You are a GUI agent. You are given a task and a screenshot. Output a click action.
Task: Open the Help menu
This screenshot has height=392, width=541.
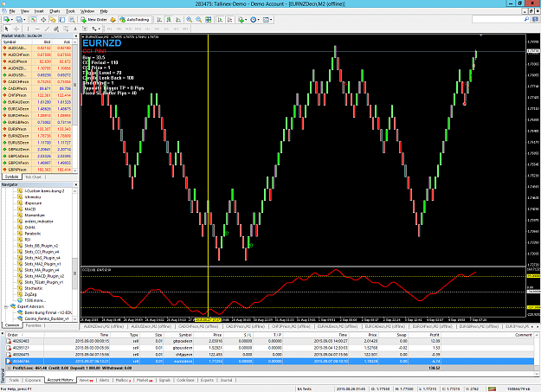(104, 11)
